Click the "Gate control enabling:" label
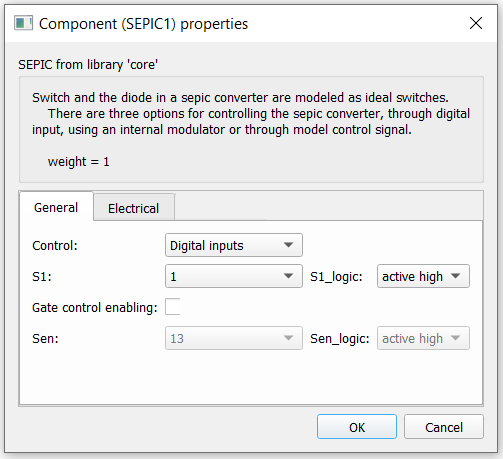Screen dimensions: 503x459 pyautogui.click(x=95, y=307)
